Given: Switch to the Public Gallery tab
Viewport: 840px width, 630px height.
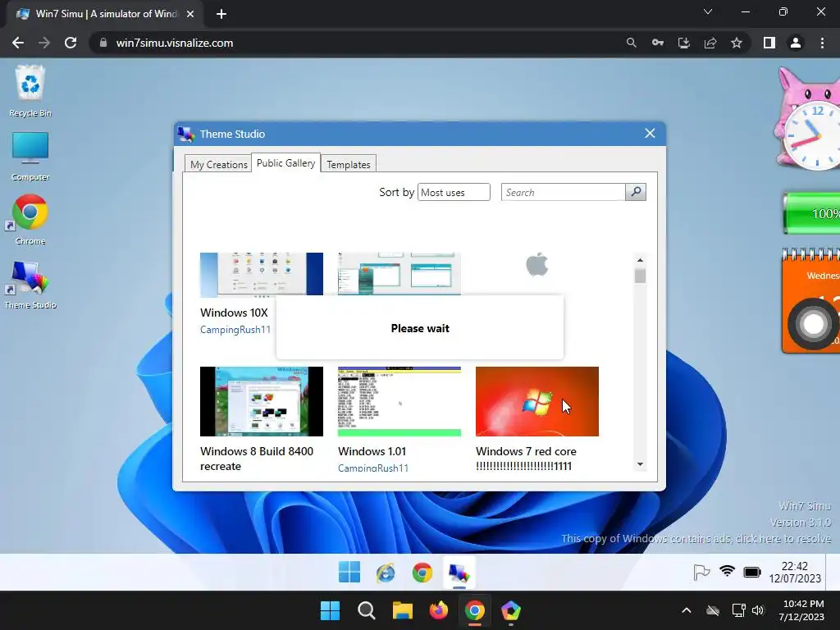Looking at the screenshot, I should click(x=285, y=163).
